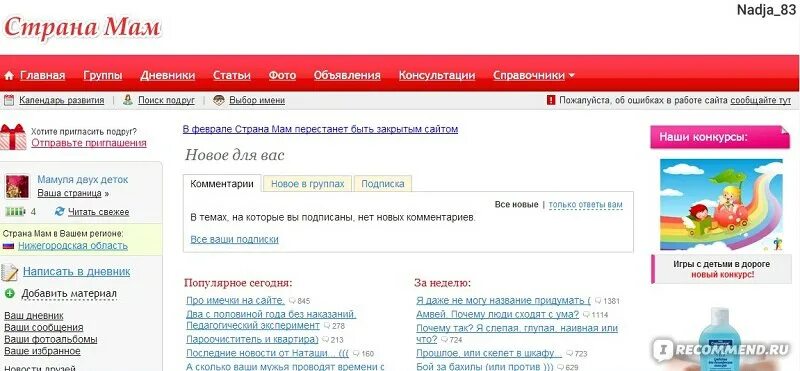Open Все ваши подписки link

pos(234,239)
